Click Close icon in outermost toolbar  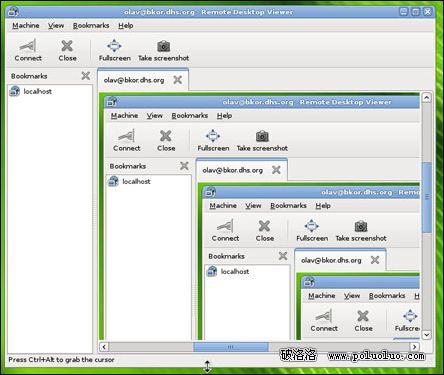67,46
